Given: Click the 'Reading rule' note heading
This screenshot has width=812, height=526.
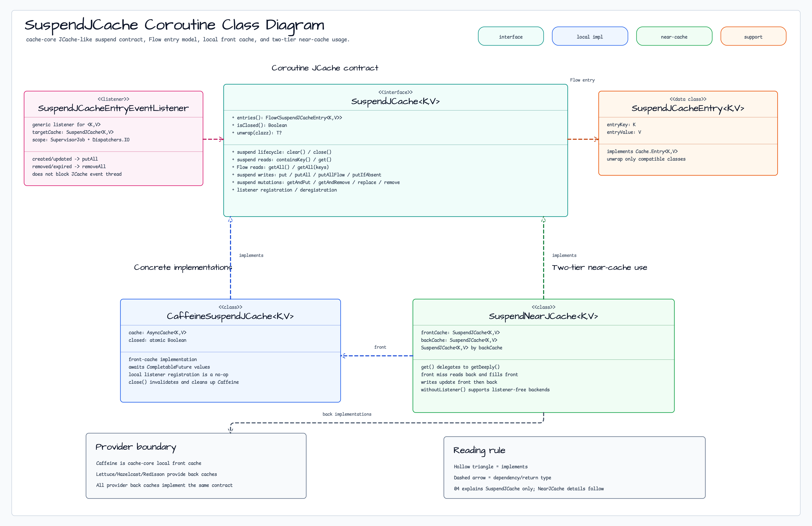Looking at the screenshot, I should (479, 451).
